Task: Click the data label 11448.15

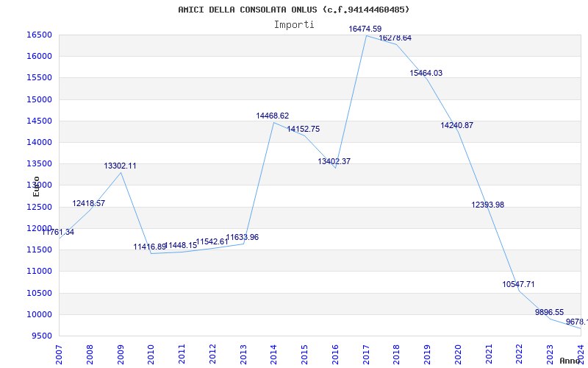Action: point(180,246)
